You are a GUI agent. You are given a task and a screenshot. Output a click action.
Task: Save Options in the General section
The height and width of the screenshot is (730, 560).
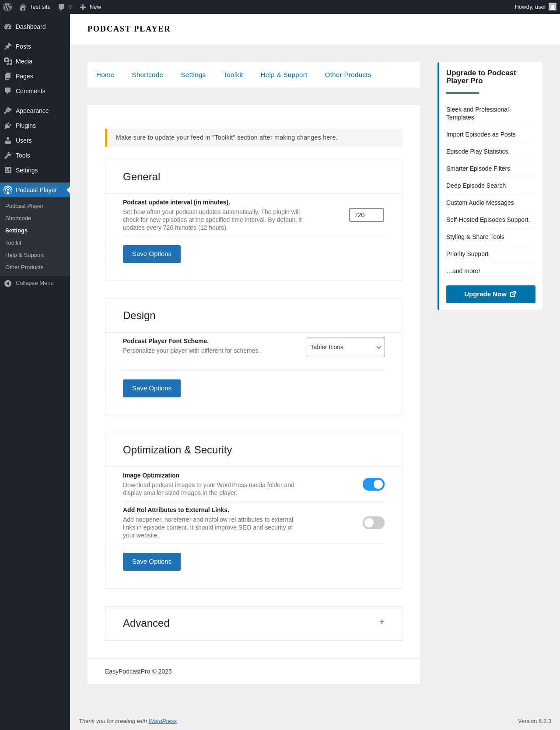click(151, 254)
